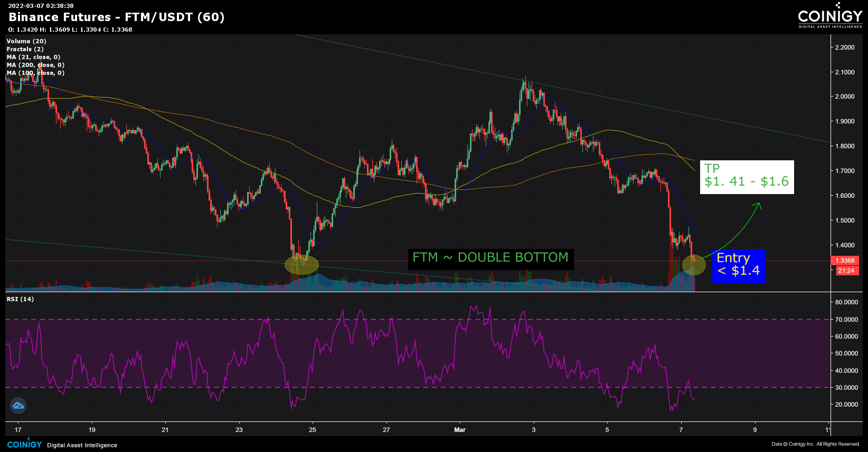Screen dimensions: 868x452
Task: Click the 1.4000 price axis label
Action: click(845, 245)
